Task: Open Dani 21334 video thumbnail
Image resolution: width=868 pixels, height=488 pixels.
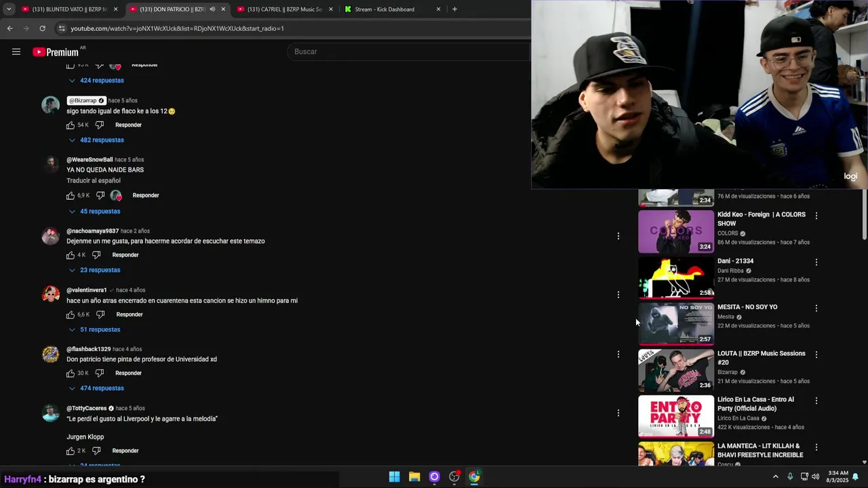Action: tap(676, 278)
